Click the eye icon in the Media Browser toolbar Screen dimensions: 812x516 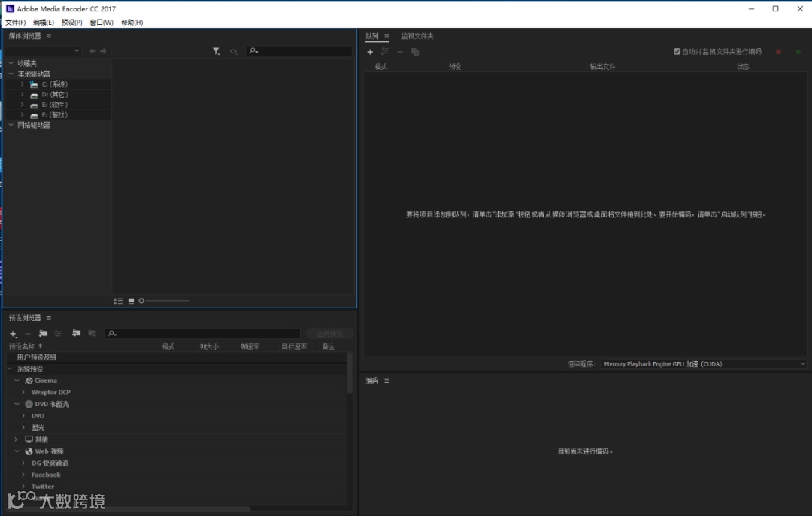(x=234, y=51)
